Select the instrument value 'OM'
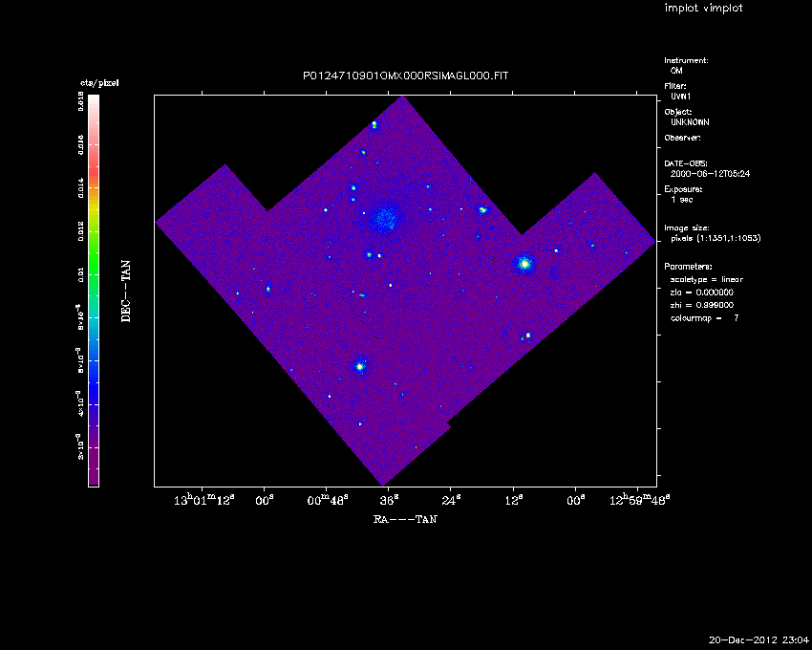The image size is (812, 650). 676,71
